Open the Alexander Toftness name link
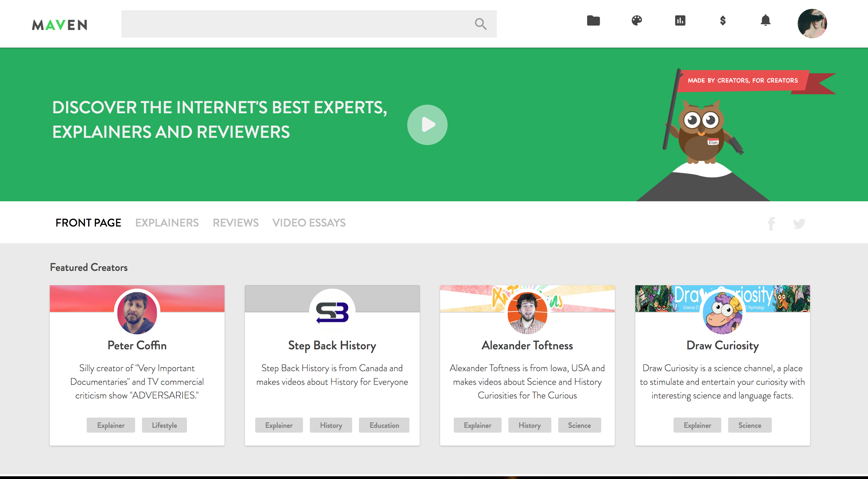The image size is (868, 479). click(527, 345)
